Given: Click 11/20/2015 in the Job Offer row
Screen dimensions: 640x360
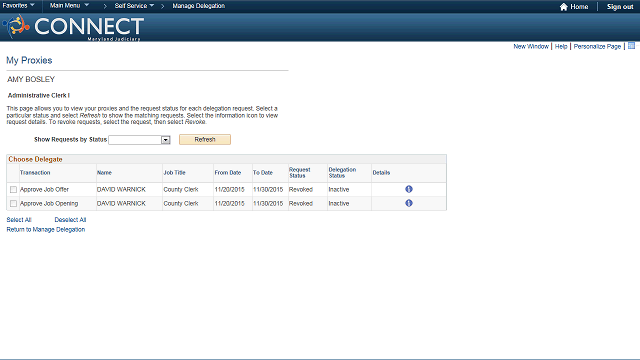Looking at the screenshot, I should click(x=229, y=189).
